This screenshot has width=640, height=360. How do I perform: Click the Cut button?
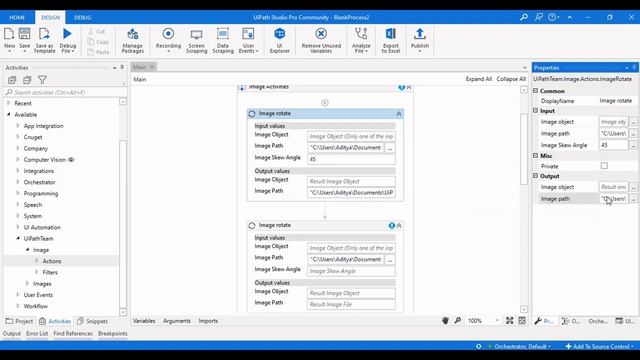click(x=97, y=32)
